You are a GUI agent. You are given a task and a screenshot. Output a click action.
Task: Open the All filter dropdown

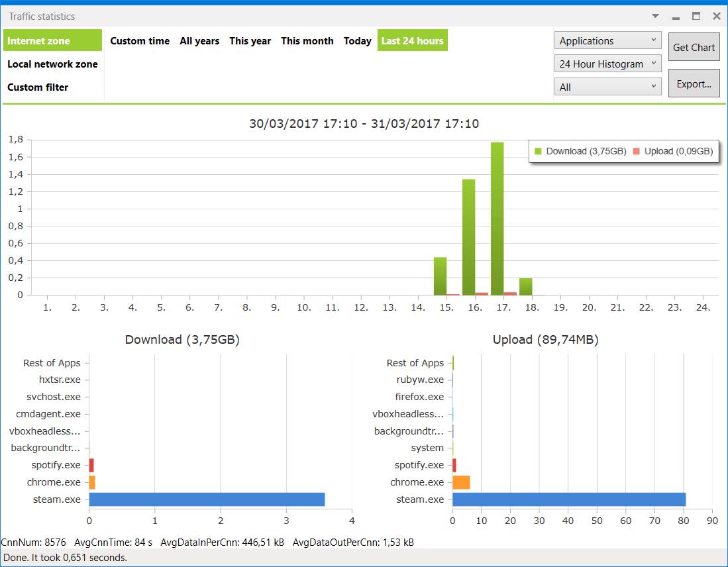pyautogui.click(x=607, y=87)
